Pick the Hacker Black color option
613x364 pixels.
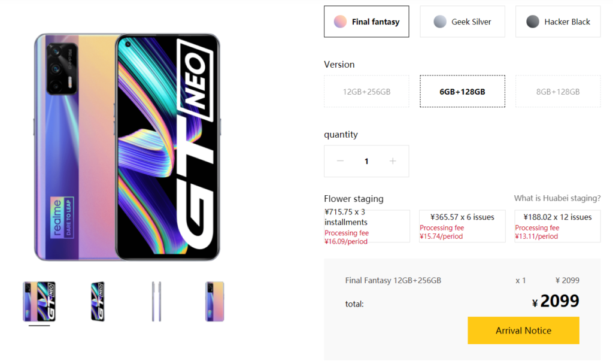coord(557,21)
